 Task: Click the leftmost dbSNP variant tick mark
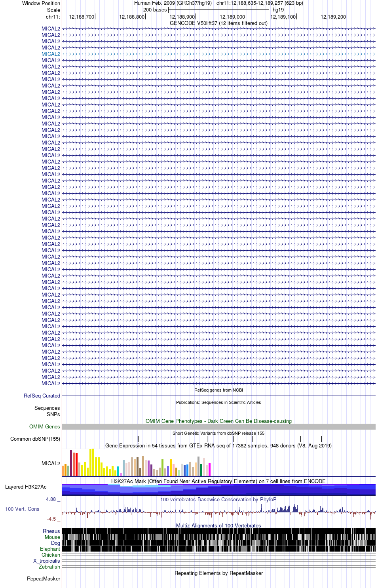click(137, 439)
